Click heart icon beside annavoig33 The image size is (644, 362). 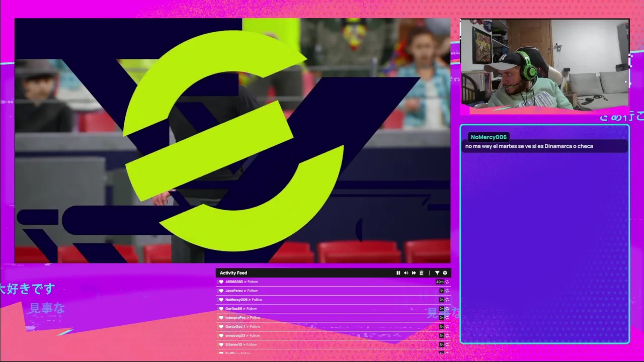tap(221, 336)
